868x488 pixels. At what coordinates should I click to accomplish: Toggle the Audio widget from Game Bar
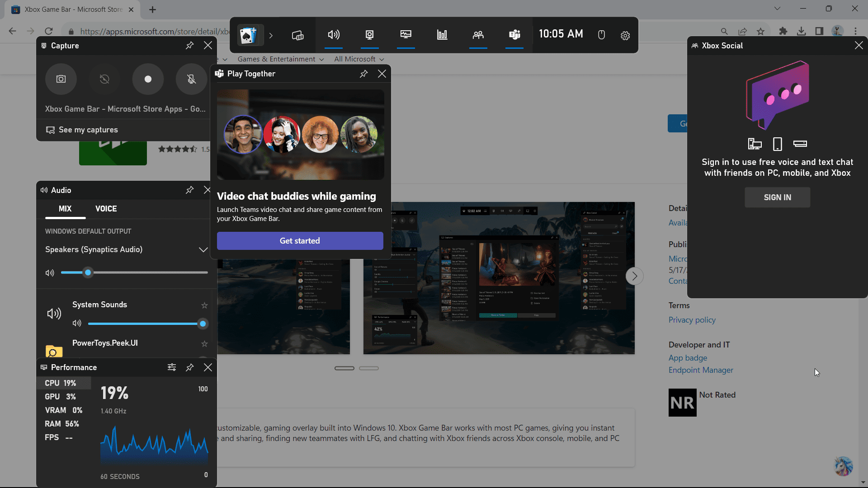(334, 35)
